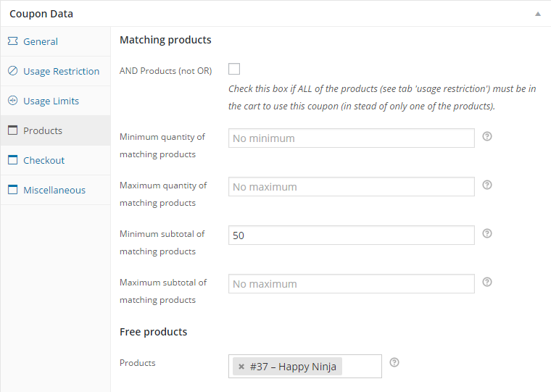Open the Miscellaneous tab

[54, 190]
